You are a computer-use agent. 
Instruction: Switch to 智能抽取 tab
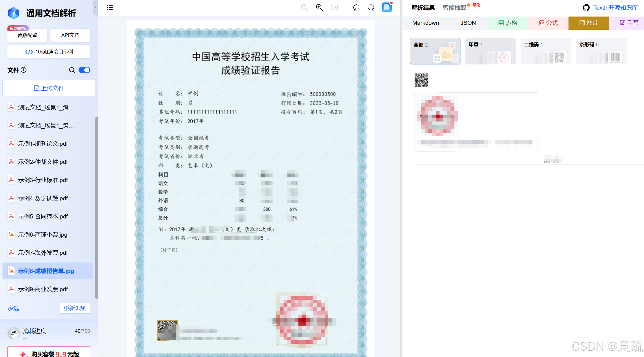454,8
